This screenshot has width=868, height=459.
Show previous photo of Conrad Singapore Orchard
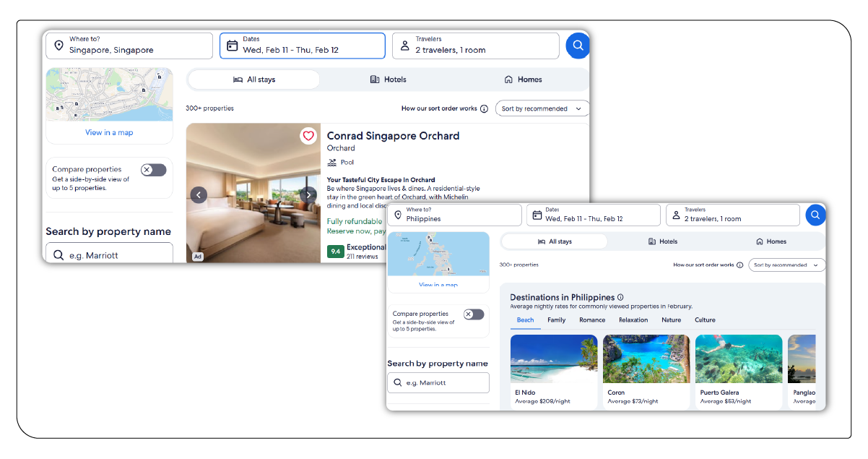(x=199, y=194)
